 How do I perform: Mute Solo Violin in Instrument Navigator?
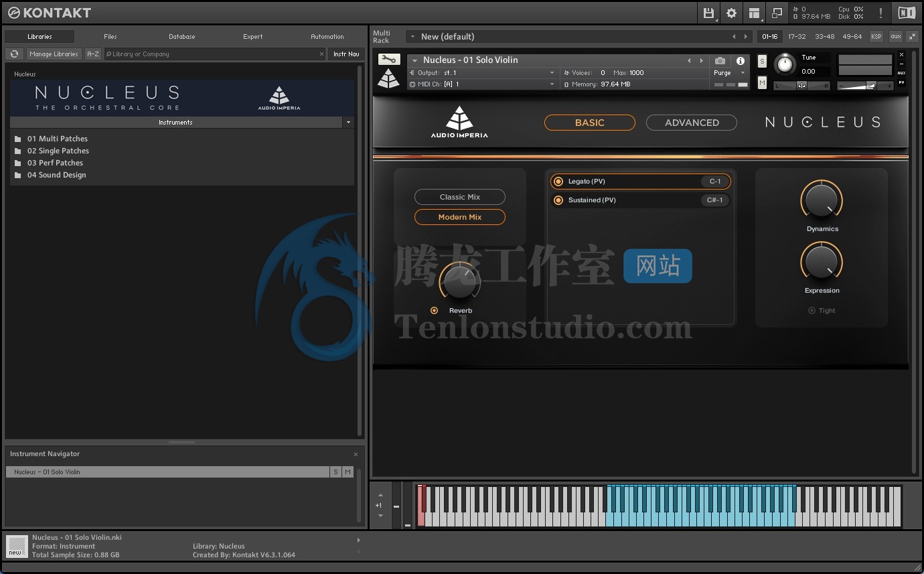coord(348,472)
